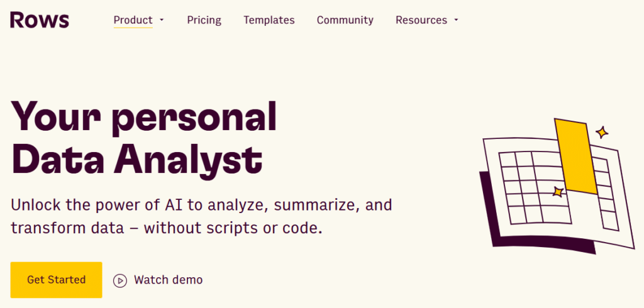Expand the Product dropdown arrow
Viewport: 644px width, 308px height.
pyautogui.click(x=162, y=20)
